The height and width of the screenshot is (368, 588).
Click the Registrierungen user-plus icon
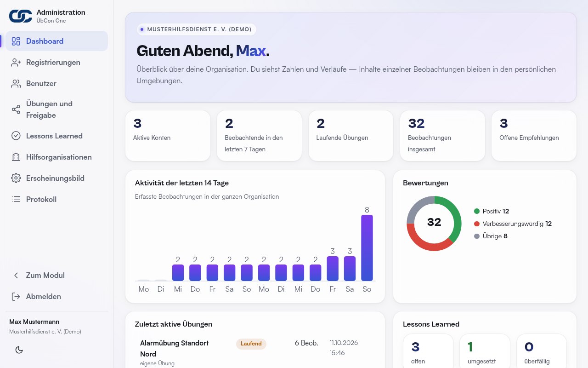tap(16, 63)
